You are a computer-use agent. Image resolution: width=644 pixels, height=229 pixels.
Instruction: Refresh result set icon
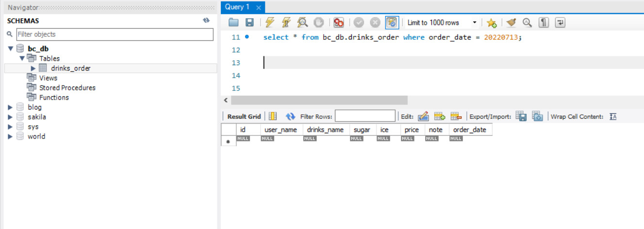(291, 116)
